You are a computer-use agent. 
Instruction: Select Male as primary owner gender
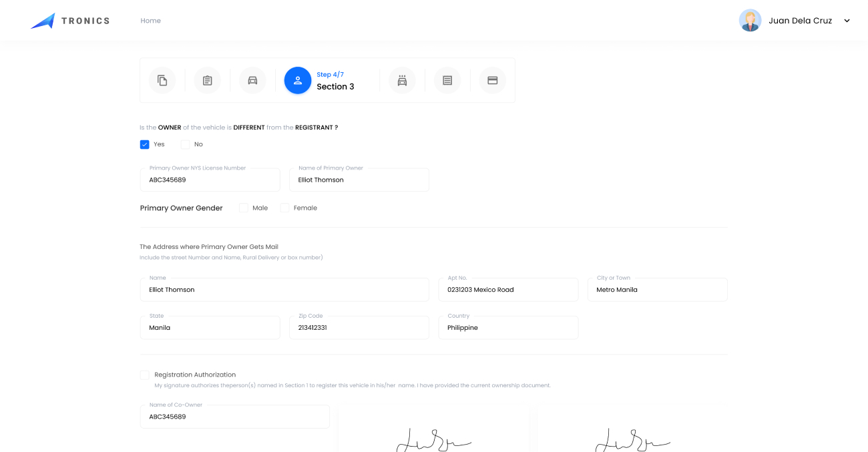(x=244, y=208)
